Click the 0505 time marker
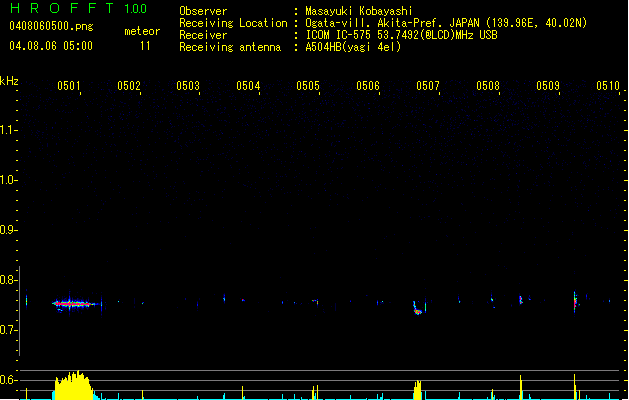 tap(308, 86)
